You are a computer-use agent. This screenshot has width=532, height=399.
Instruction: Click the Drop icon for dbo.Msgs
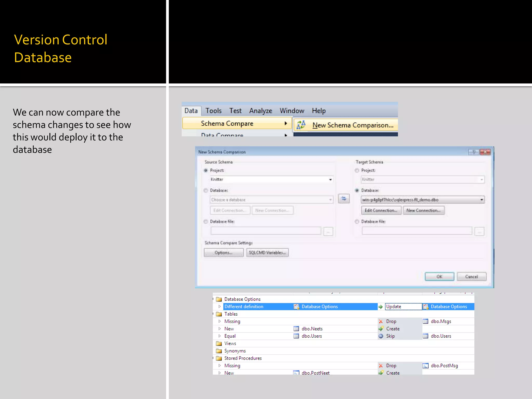pyautogui.click(x=381, y=321)
